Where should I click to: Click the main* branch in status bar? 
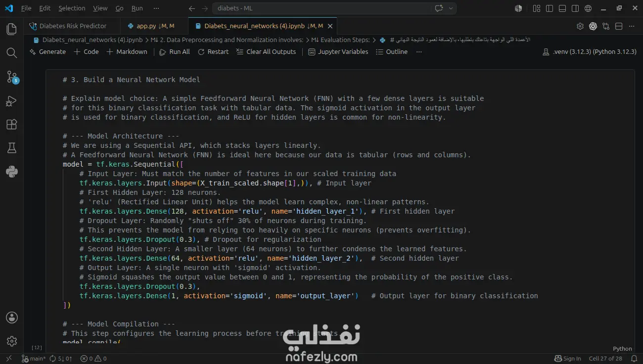[x=33, y=359]
